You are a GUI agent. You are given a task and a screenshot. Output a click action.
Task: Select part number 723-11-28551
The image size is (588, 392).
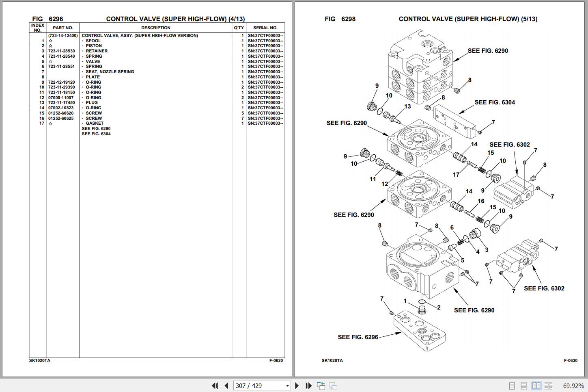click(62, 67)
